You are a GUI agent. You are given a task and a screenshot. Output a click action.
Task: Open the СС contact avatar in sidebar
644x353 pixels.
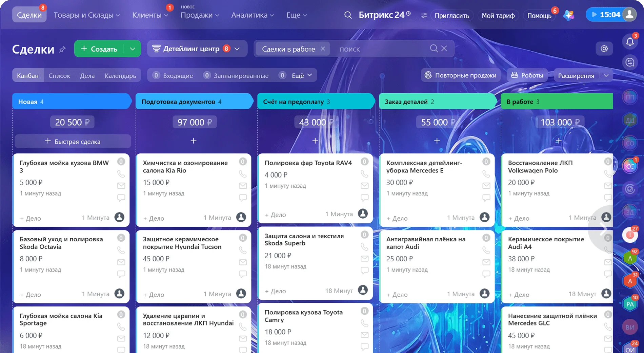coord(630,166)
